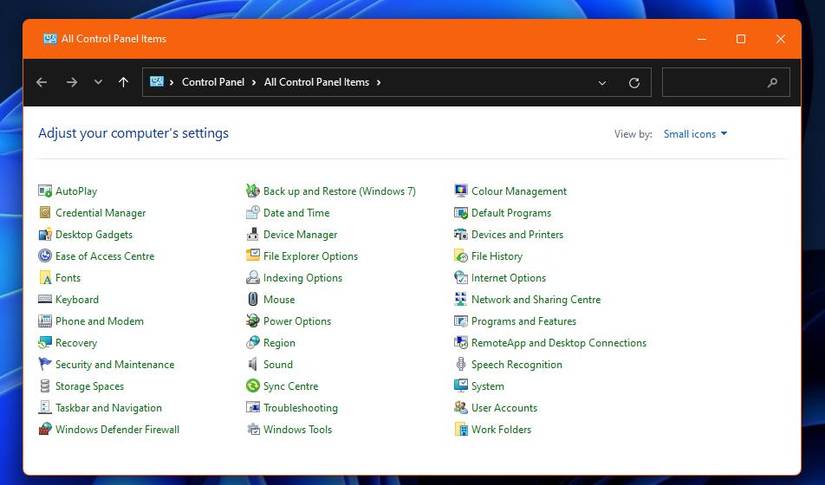
Task: Click the Desktop Gadgets icon
Action: point(45,234)
